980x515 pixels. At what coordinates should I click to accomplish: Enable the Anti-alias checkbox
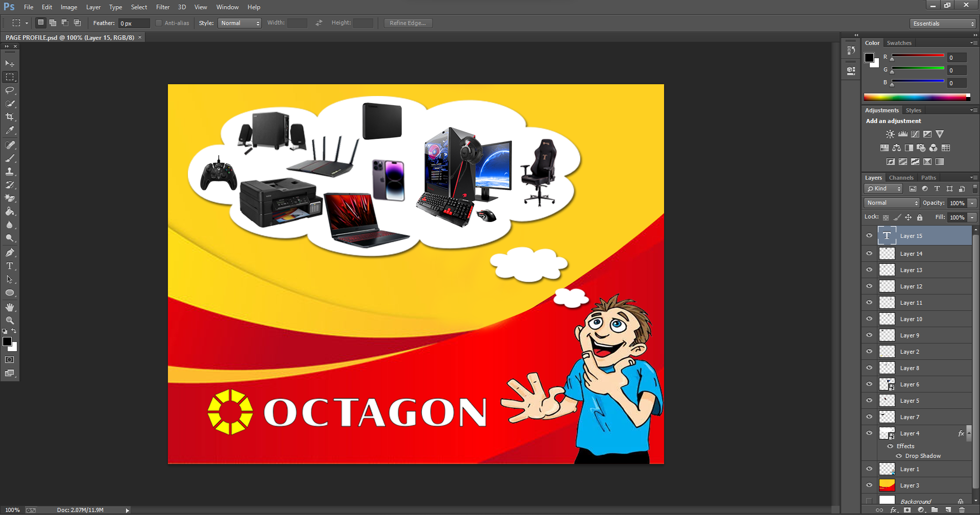point(159,23)
